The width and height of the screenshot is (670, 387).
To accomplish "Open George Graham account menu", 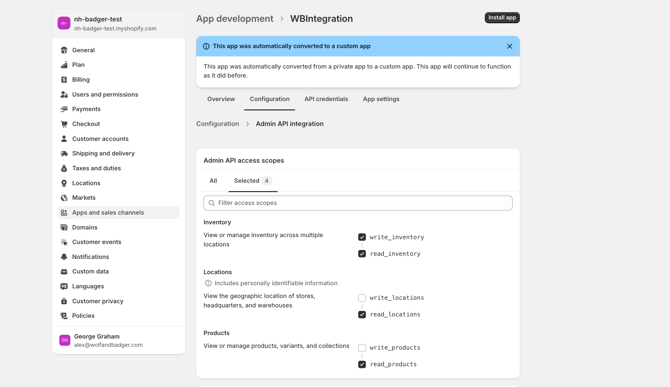I will 119,340.
